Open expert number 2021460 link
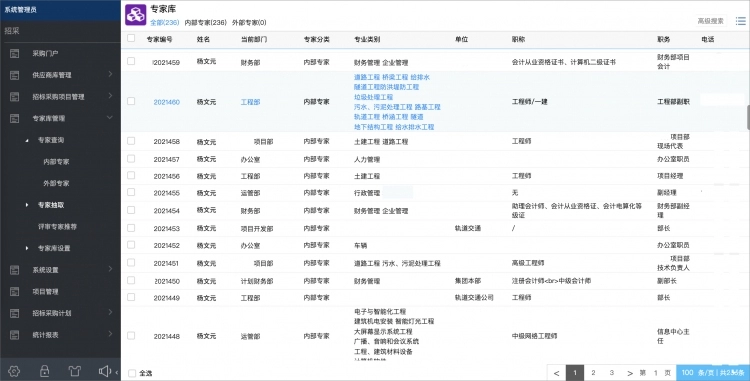The image size is (750, 381). (x=166, y=102)
